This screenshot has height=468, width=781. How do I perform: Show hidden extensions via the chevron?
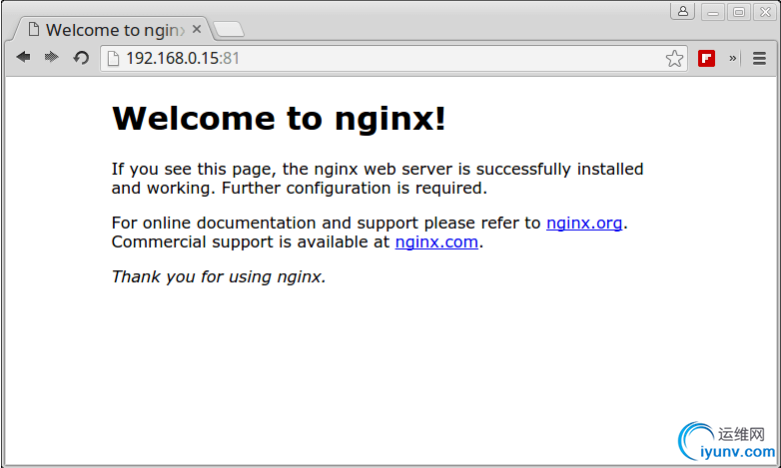[733, 58]
